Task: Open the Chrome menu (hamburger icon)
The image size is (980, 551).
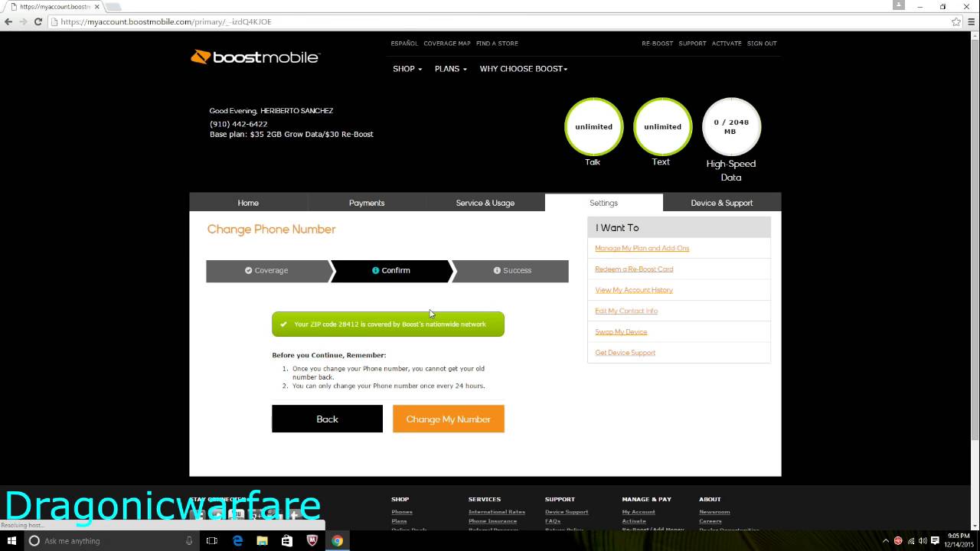Action: point(970,22)
